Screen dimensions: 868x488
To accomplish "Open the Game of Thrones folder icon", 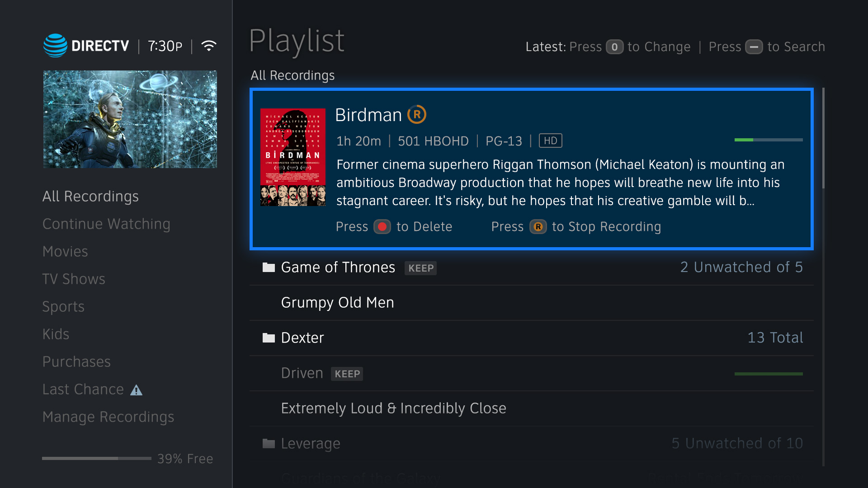I will pos(269,267).
